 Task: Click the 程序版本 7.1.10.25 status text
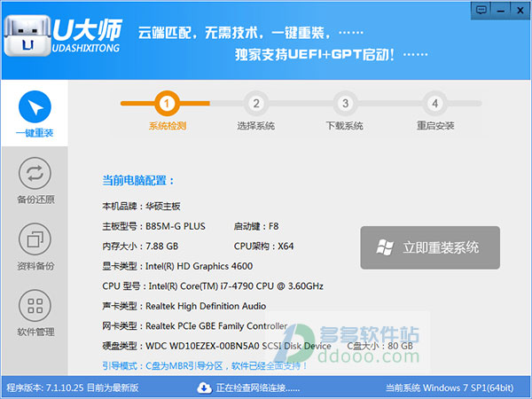(x=73, y=387)
